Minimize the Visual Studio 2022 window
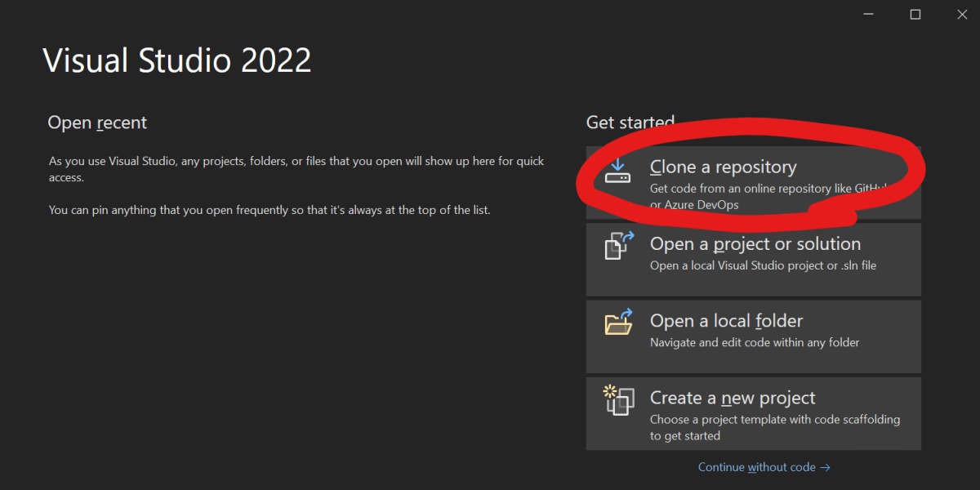 867,15
